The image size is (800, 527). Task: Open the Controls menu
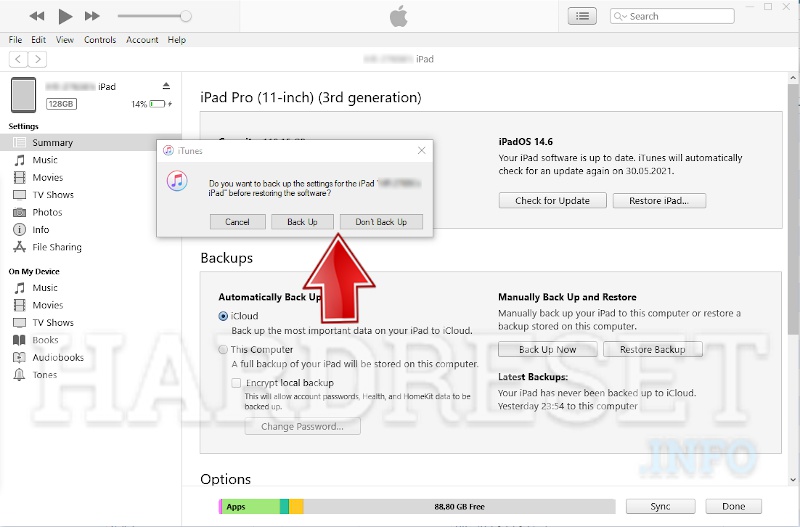(100, 40)
